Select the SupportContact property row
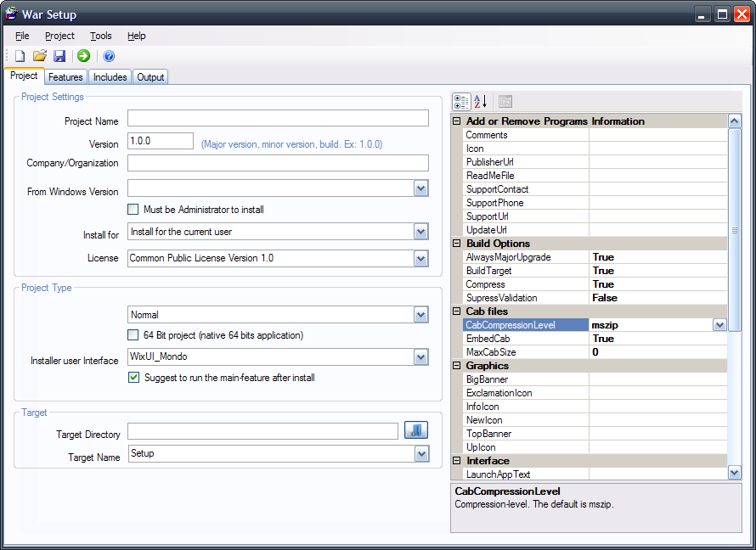This screenshot has width=756, height=550. [x=595, y=189]
